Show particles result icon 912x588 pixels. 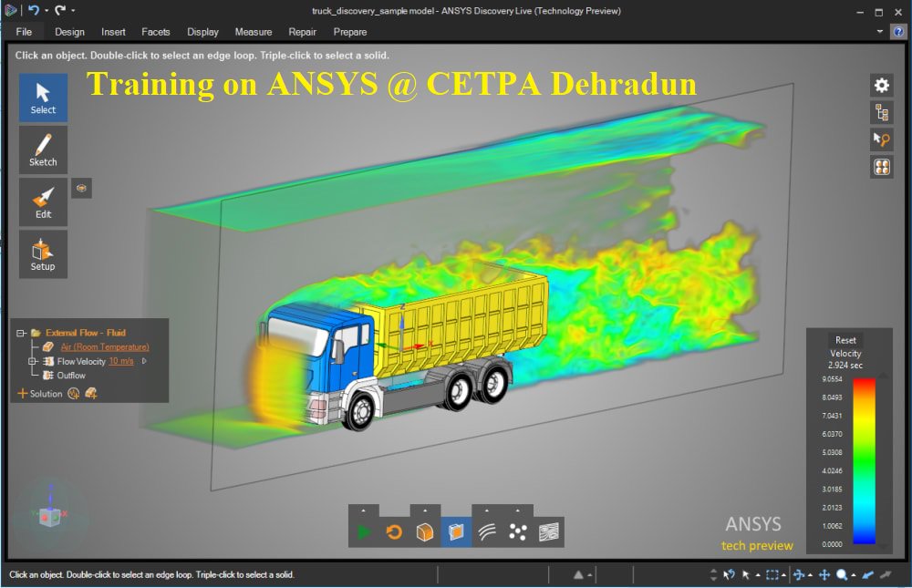[518, 532]
